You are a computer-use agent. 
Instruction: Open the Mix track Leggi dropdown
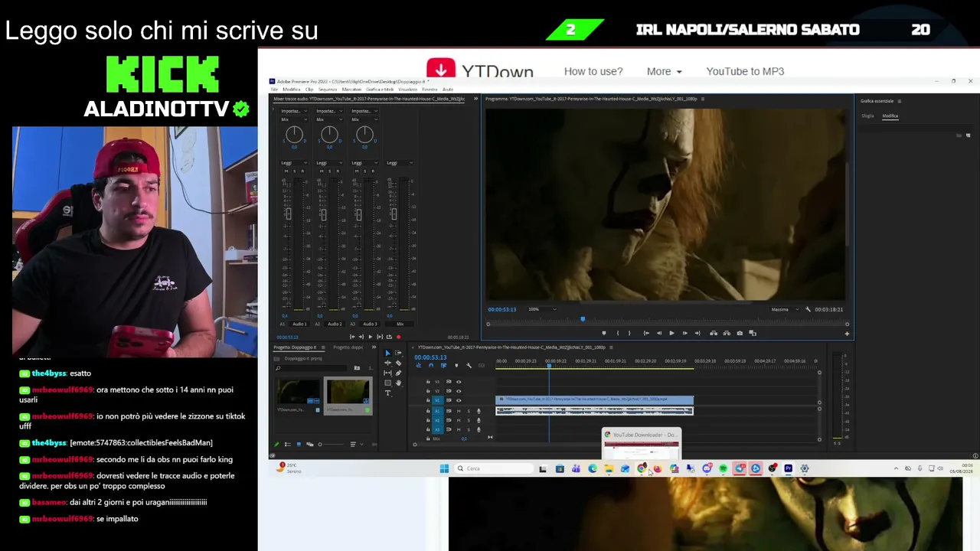pos(400,163)
